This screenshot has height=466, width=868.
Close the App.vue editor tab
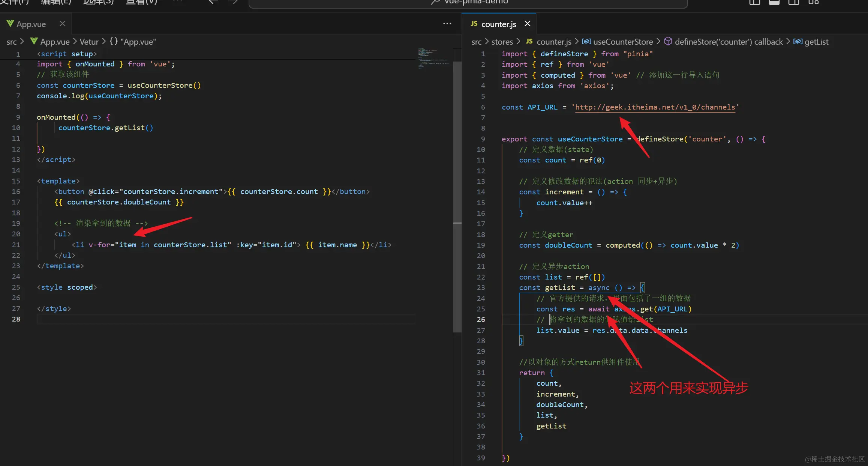pos(62,24)
